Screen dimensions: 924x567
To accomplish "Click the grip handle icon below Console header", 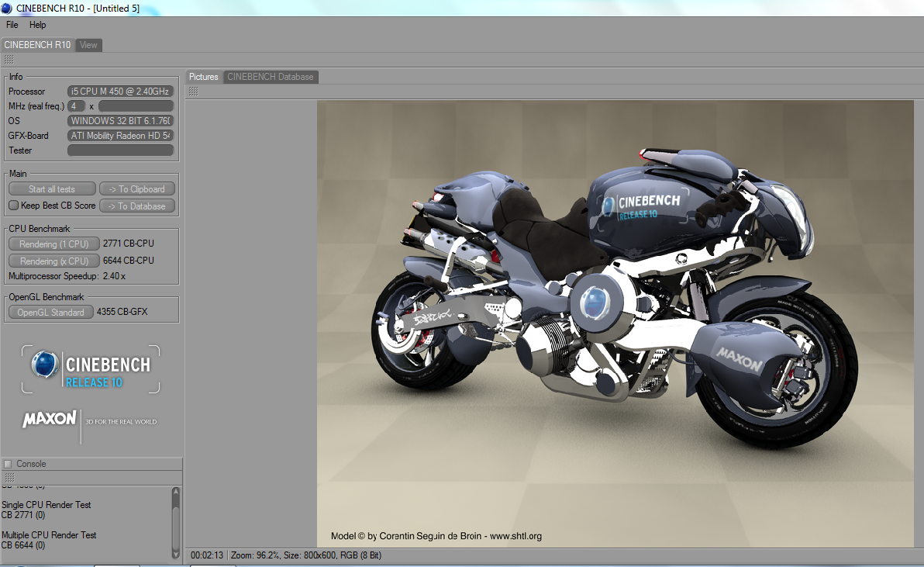I will (9, 477).
